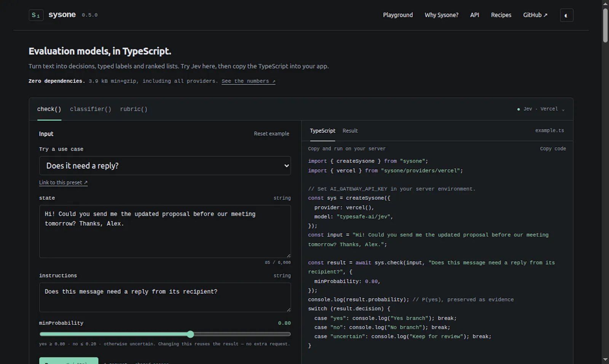Viewport: 609px width, 364px height.
Task: Click the page vertical scrollbar
Action: [x=605, y=25]
